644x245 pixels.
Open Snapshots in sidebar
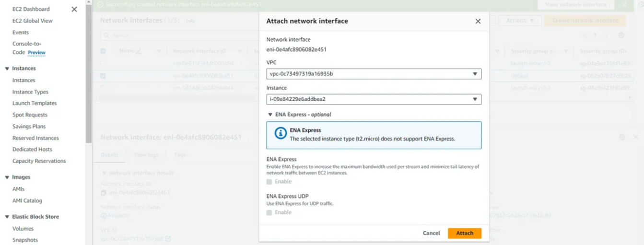(25, 240)
